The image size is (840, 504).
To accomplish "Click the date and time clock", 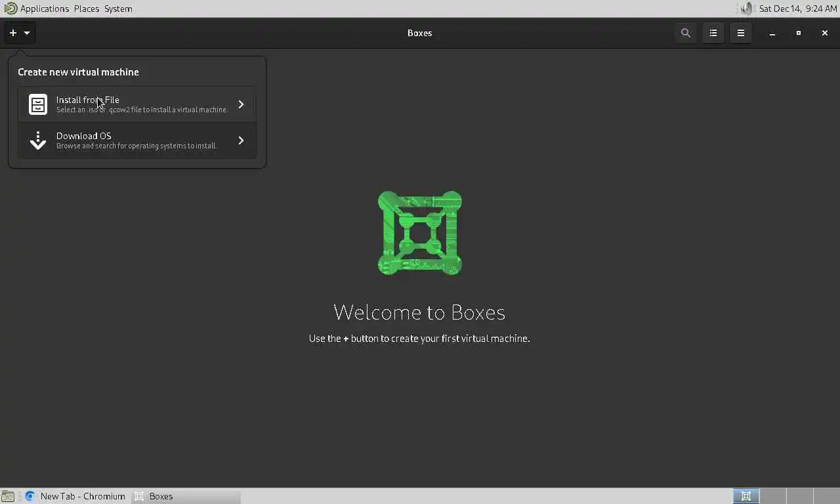I will pos(797,9).
